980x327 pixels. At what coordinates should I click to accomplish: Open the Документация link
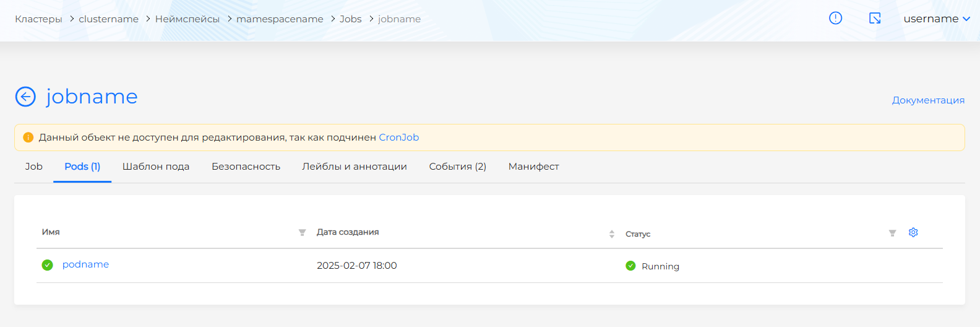pyautogui.click(x=928, y=100)
